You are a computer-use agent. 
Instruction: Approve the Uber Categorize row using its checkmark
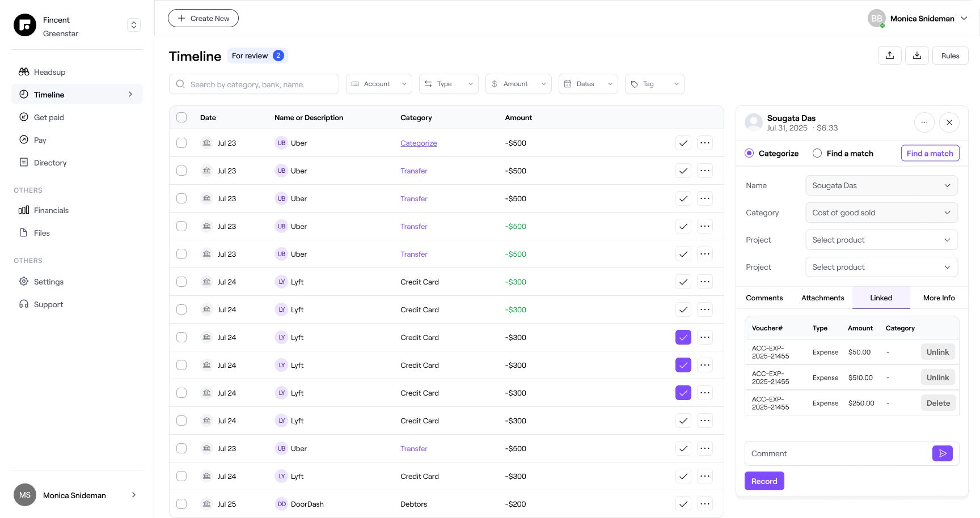(x=683, y=143)
